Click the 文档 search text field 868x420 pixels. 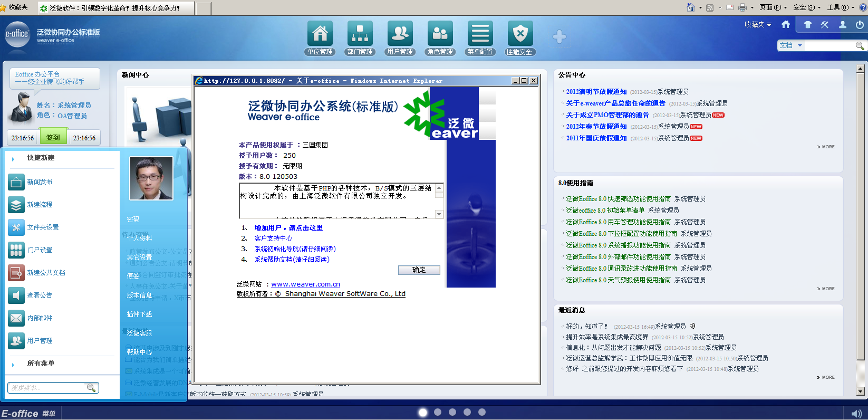point(829,46)
